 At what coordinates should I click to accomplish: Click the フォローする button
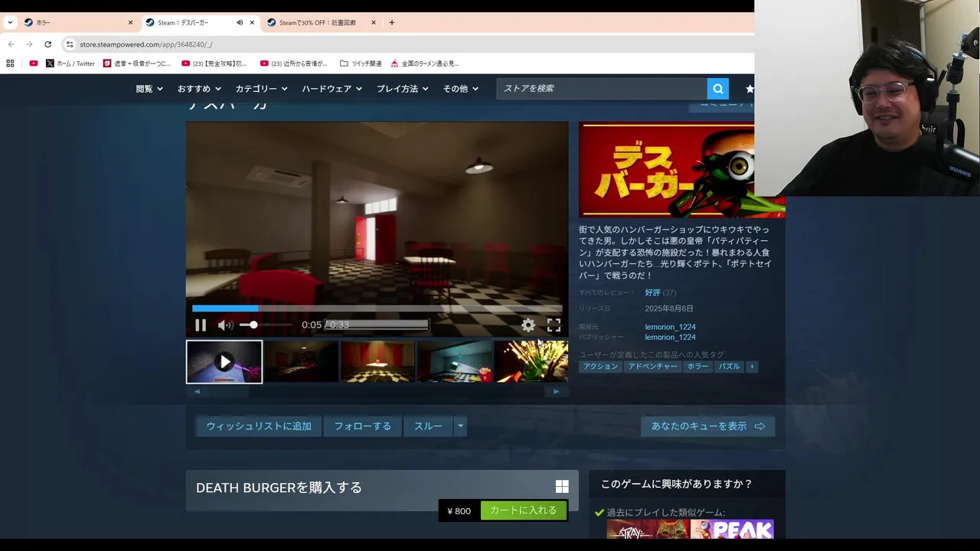click(363, 426)
